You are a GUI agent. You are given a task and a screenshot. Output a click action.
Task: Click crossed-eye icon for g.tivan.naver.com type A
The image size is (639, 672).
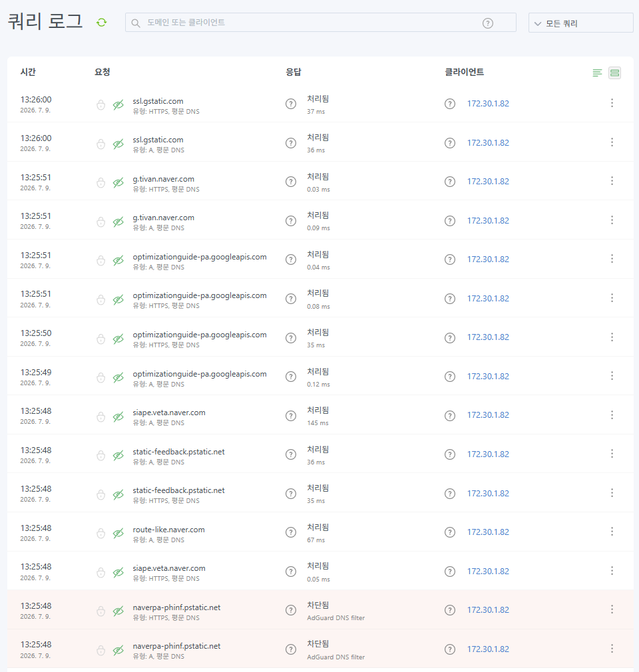(x=118, y=222)
